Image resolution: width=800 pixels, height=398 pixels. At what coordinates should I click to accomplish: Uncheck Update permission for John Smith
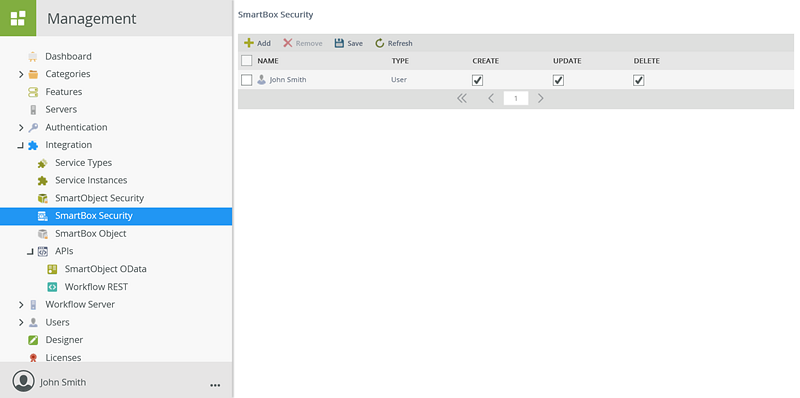coord(558,80)
